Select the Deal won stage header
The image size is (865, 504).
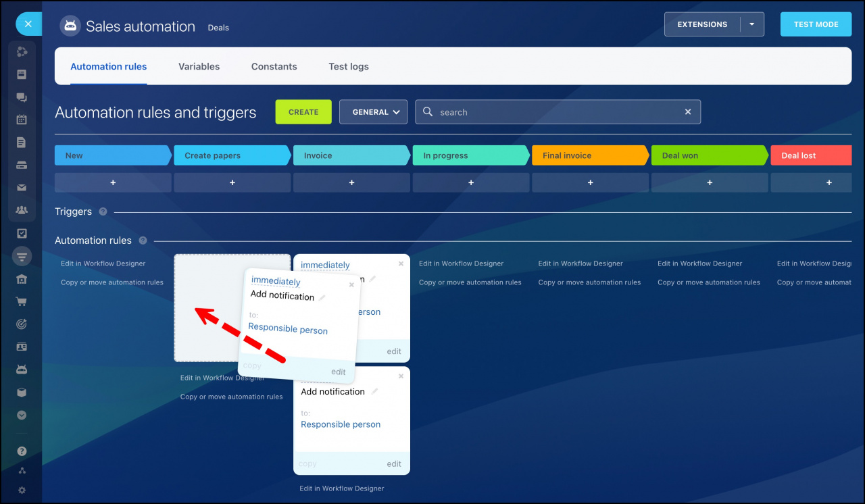tap(710, 155)
